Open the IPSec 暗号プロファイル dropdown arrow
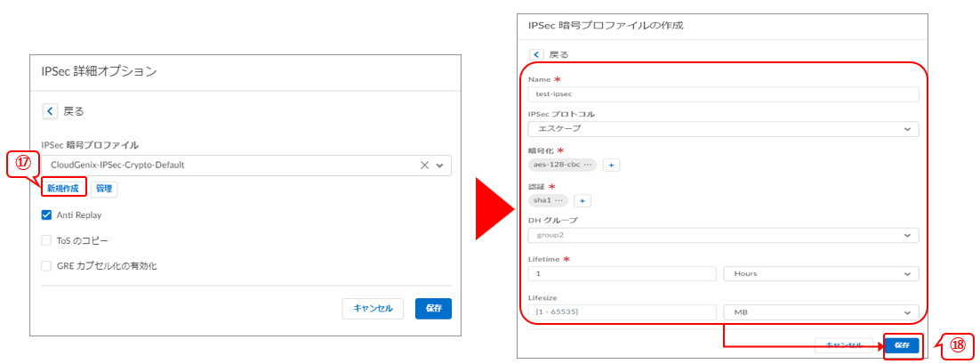 pyautogui.click(x=440, y=166)
